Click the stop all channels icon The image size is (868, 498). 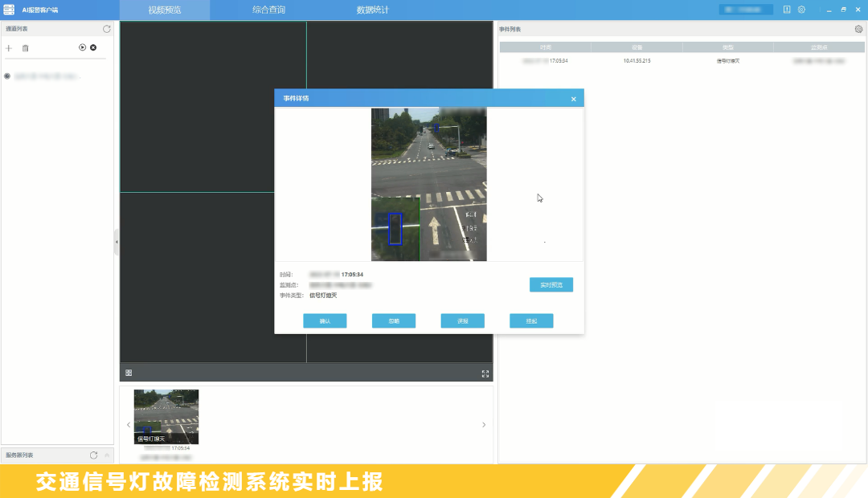93,47
